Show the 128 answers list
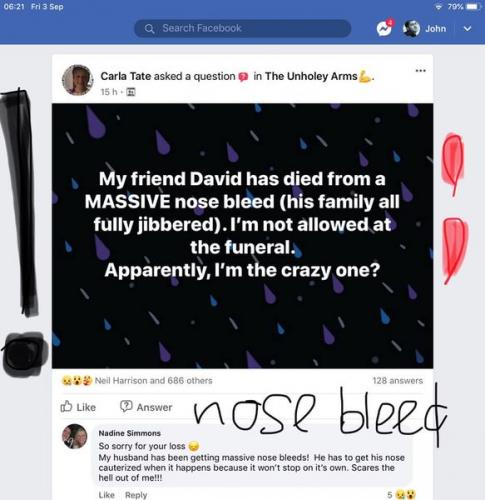The width and height of the screenshot is (485, 500). pos(398,380)
